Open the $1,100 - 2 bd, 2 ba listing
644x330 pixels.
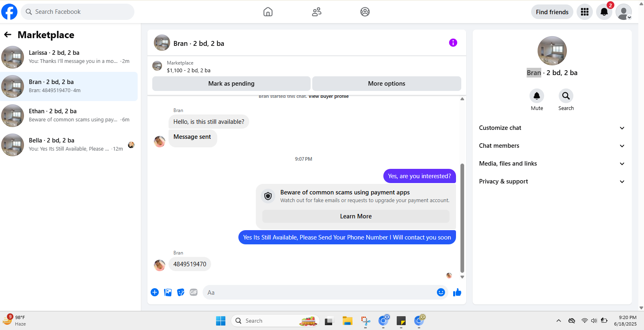click(x=188, y=70)
